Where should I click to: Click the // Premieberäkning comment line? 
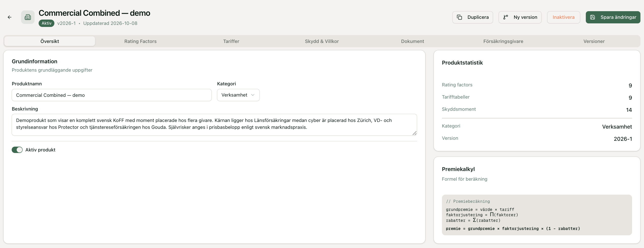coord(468,201)
